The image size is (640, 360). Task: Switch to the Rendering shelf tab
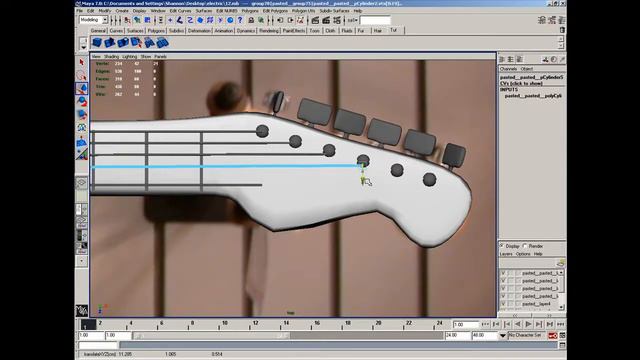coord(269,31)
